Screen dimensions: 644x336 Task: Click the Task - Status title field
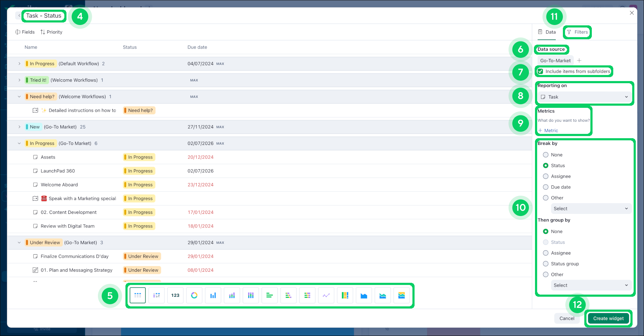[44, 16]
